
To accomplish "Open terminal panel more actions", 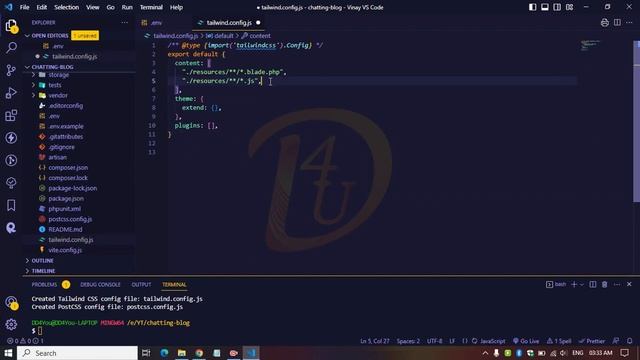I will pos(617,284).
